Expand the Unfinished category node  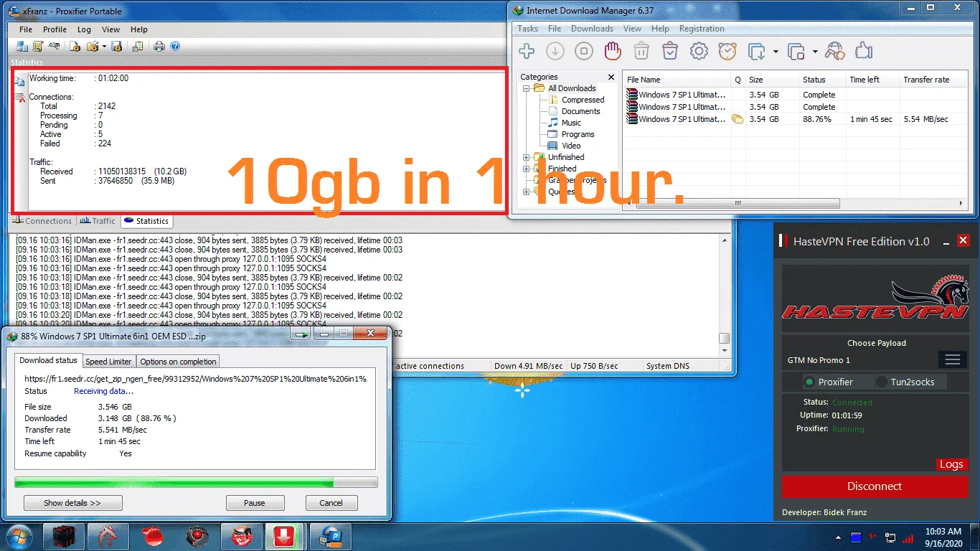[527, 157]
